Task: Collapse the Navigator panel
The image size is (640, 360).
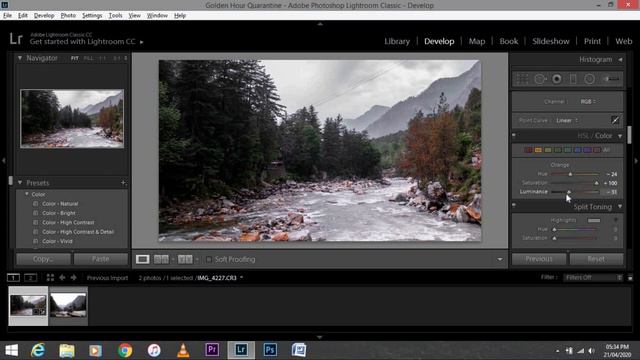Action: pyautogui.click(x=20, y=58)
